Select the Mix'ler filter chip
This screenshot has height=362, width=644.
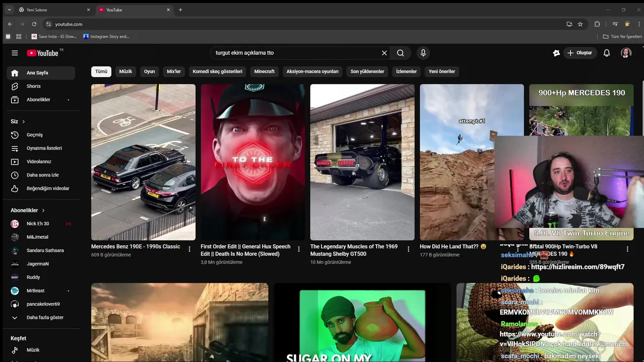pyautogui.click(x=174, y=71)
